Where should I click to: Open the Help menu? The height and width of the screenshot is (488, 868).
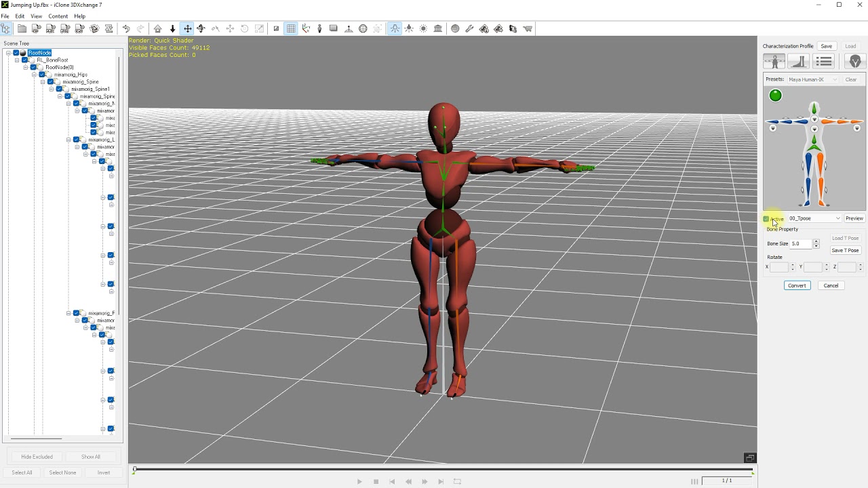[x=79, y=16]
